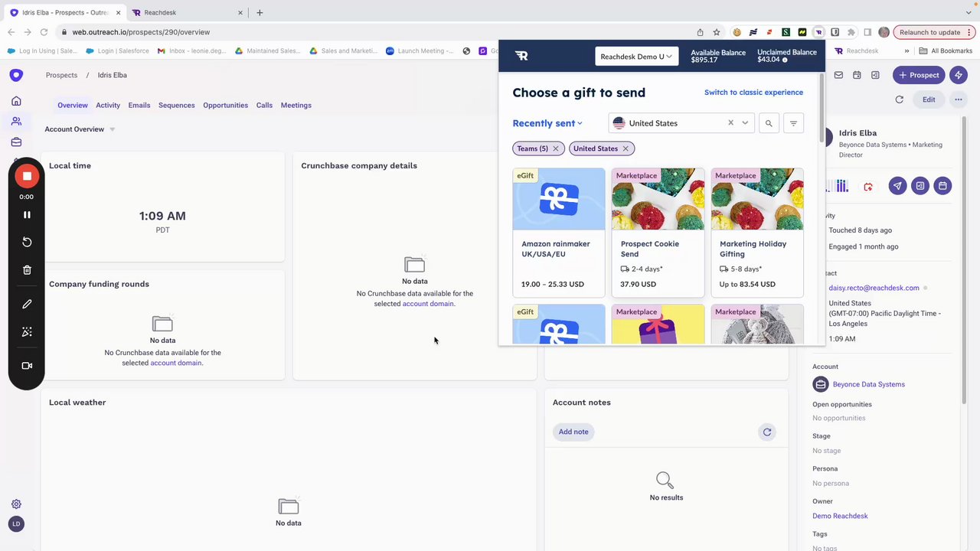Viewport: 980px width, 551px height.
Task: Stop the screen recording with red button
Action: pos(27,176)
